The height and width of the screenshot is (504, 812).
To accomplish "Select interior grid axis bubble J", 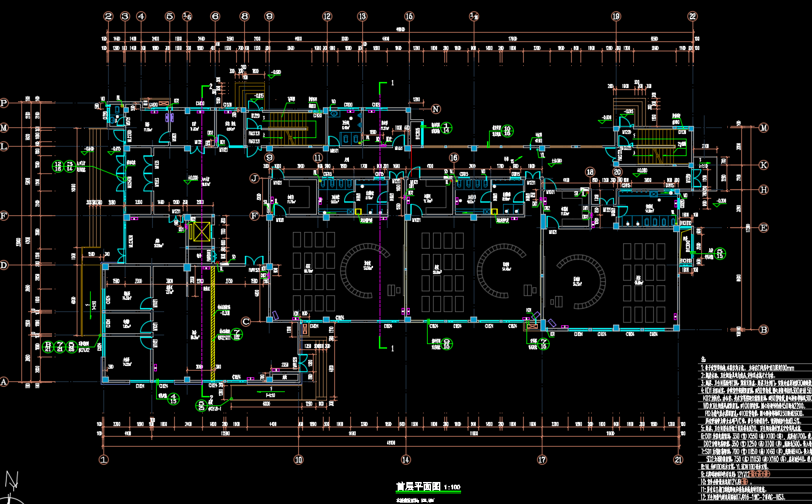I will 254,178.
